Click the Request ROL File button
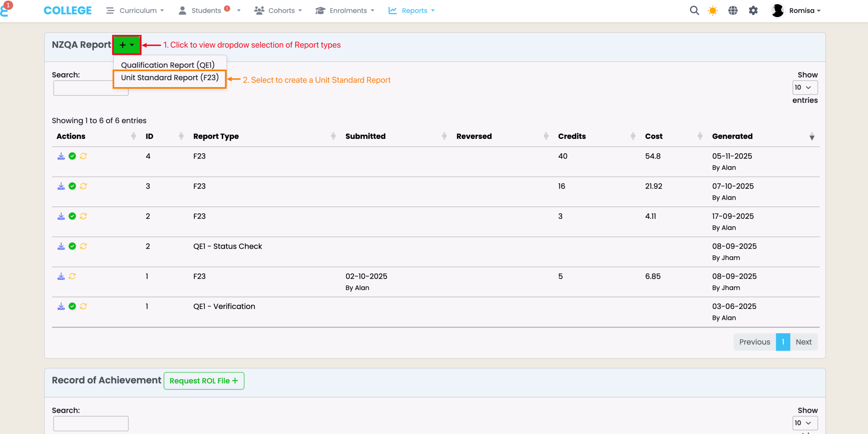 coord(204,381)
